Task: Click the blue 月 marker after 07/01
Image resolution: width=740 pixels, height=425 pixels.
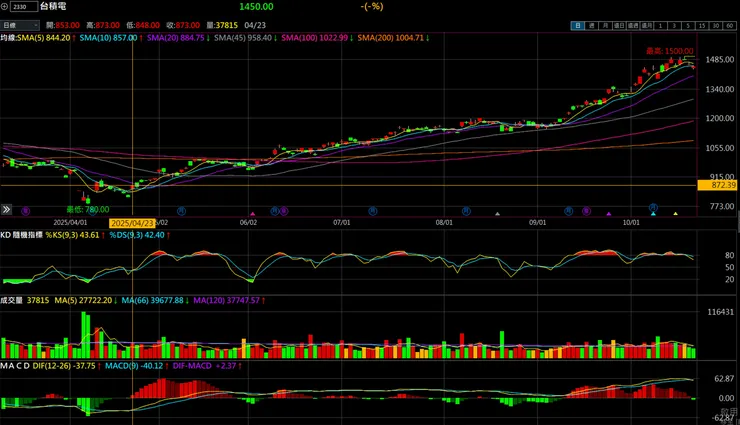Action: 373,211
